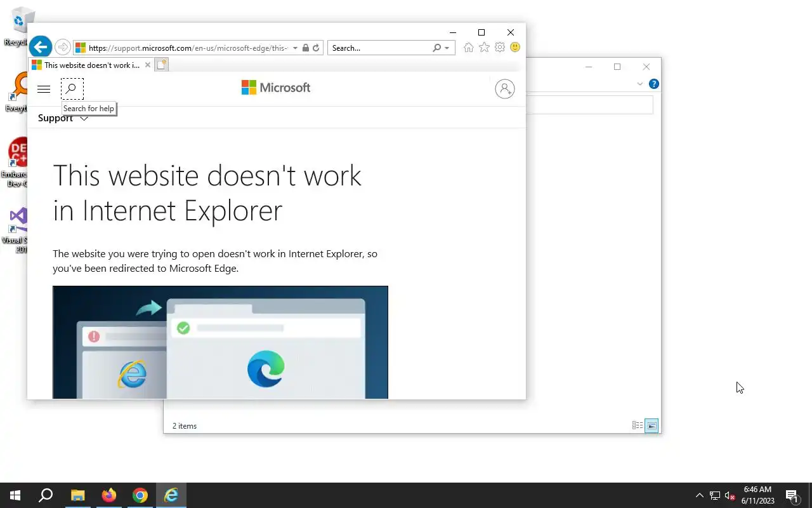Click the IE Search... input box

coord(379,48)
